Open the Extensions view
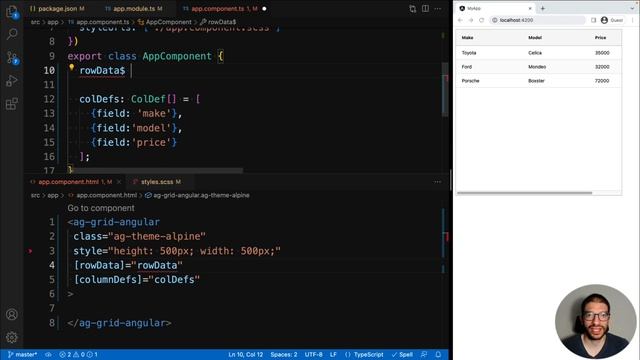 pos(12,104)
